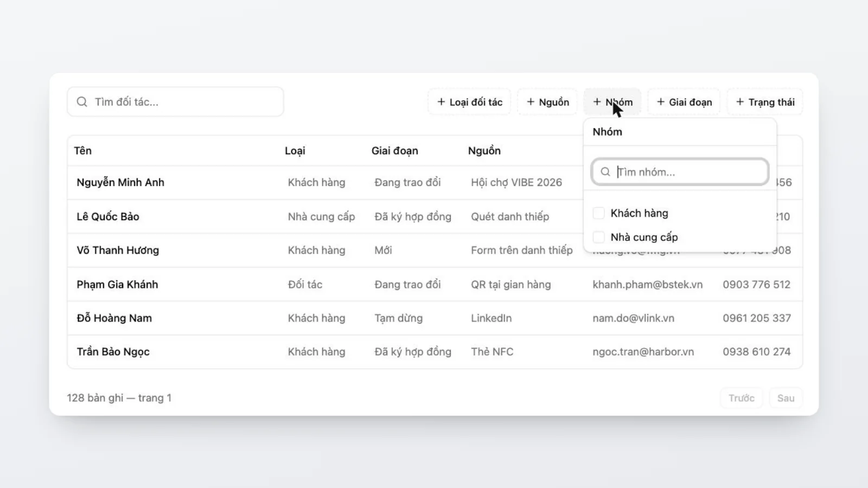Click source cell Quét danh thiếp
This screenshot has height=488, width=868.
(x=510, y=217)
